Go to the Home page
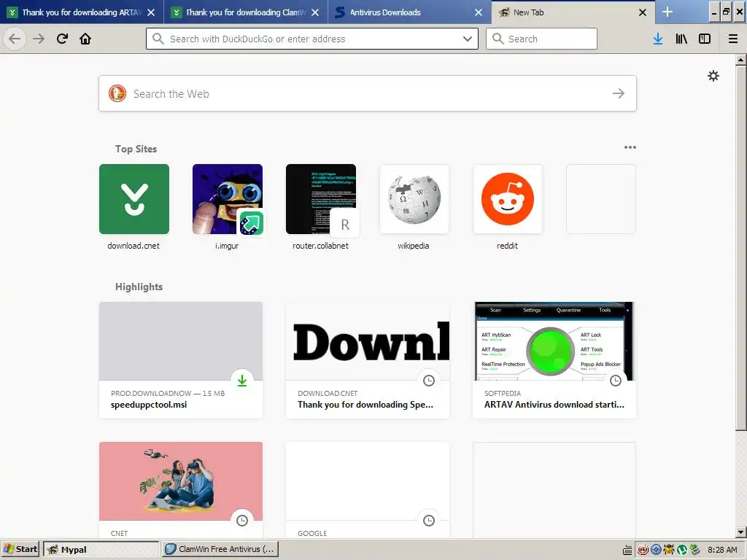This screenshot has height=560, width=747. click(x=85, y=39)
